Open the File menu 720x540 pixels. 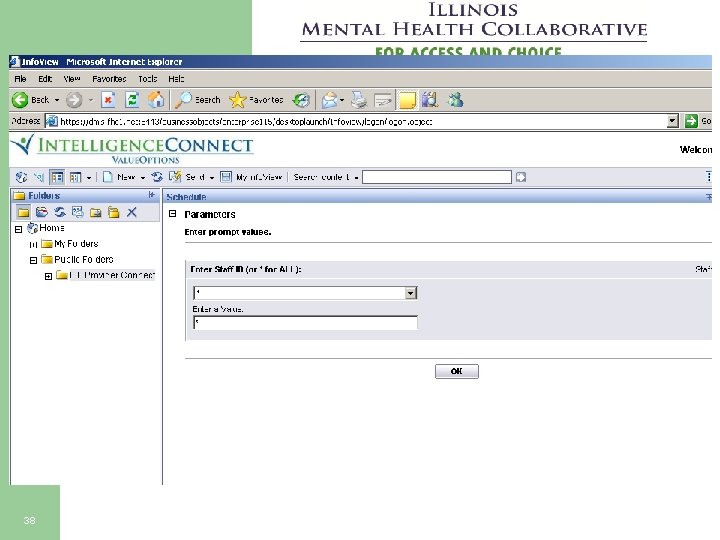click(x=20, y=79)
